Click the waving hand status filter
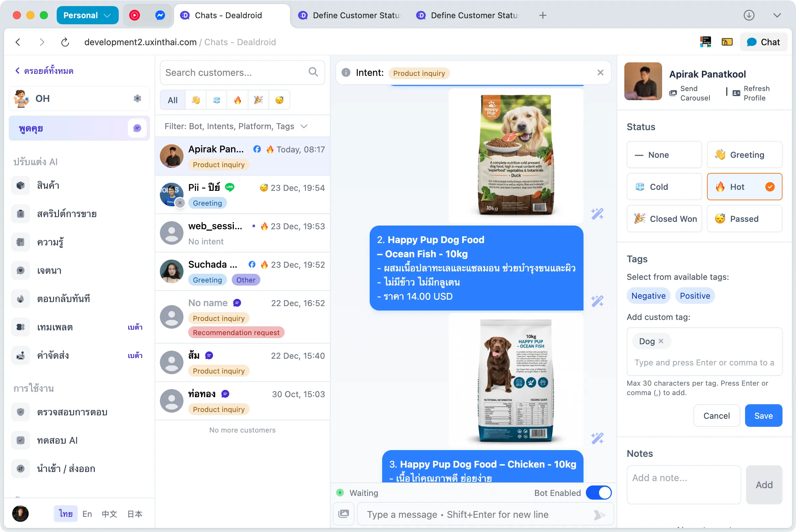 [x=196, y=100]
